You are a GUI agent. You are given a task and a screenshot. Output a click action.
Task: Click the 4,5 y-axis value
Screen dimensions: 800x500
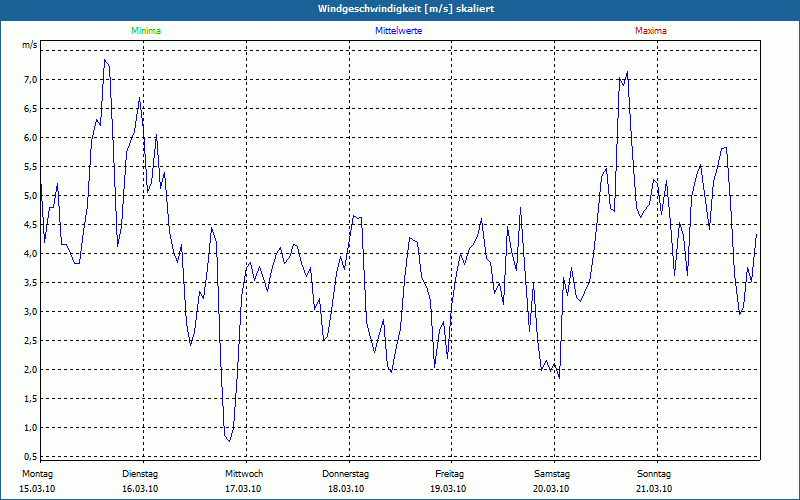click(30, 224)
